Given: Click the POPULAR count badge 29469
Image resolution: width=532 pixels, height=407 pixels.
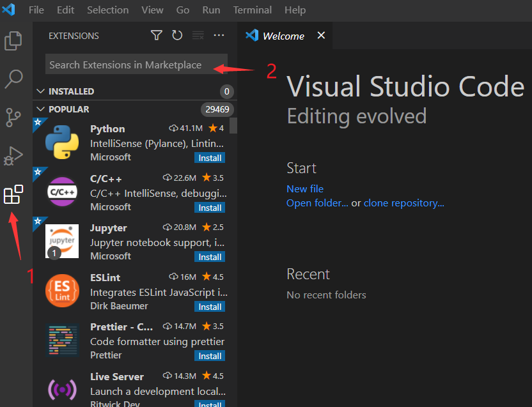Looking at the screenshot, I should pos(217,109).
